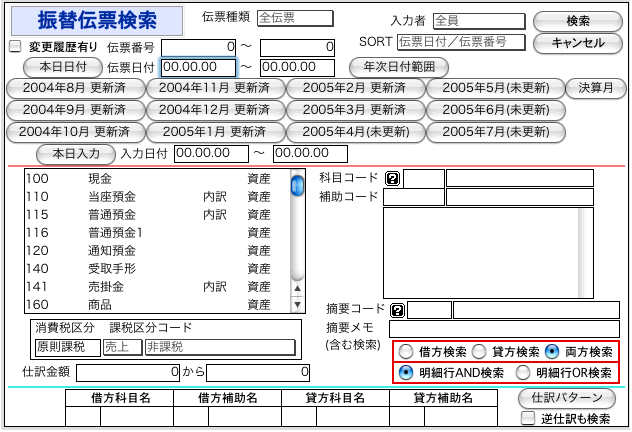Click the 伝票日付 start date field
632x432 pixels.
click(198, 67)
